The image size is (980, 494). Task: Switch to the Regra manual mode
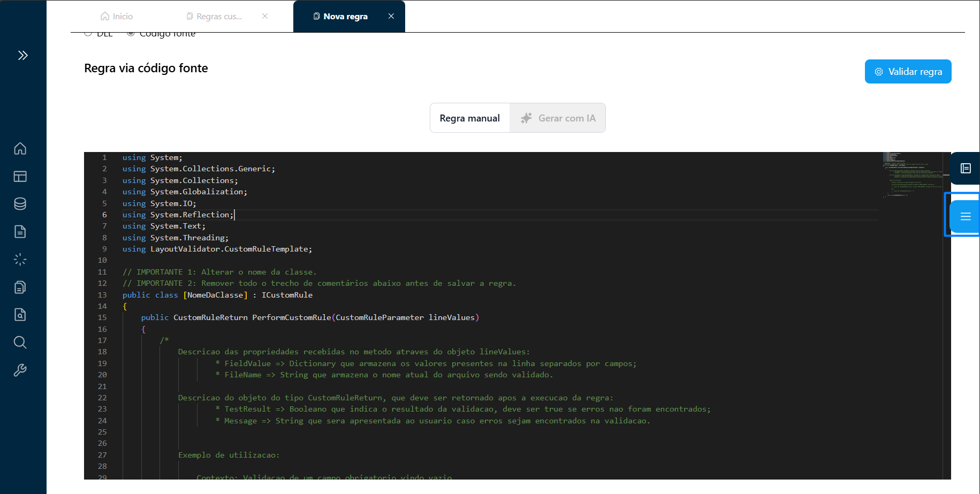[469, 118]
